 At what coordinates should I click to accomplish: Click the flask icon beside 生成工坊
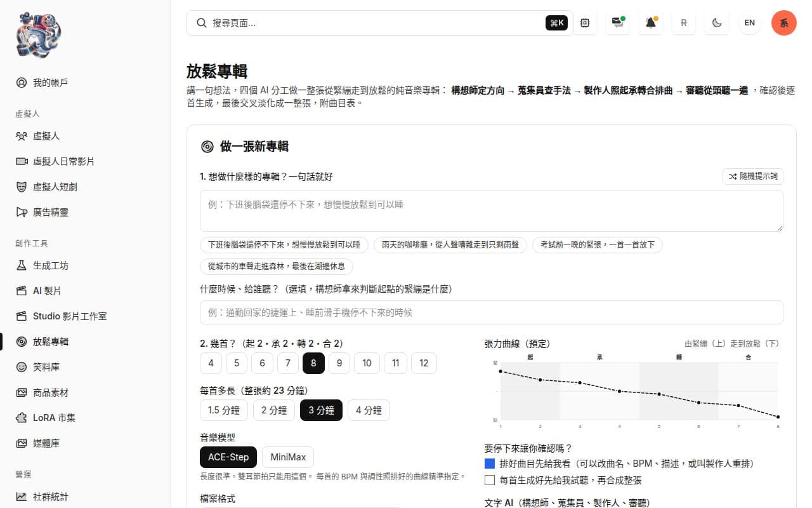22,265
